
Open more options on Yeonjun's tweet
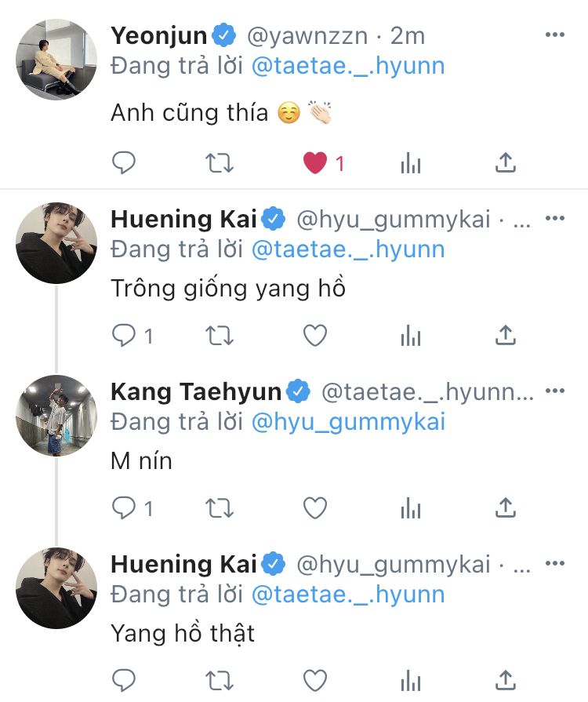pyautogui.click(x=554, y=35)
